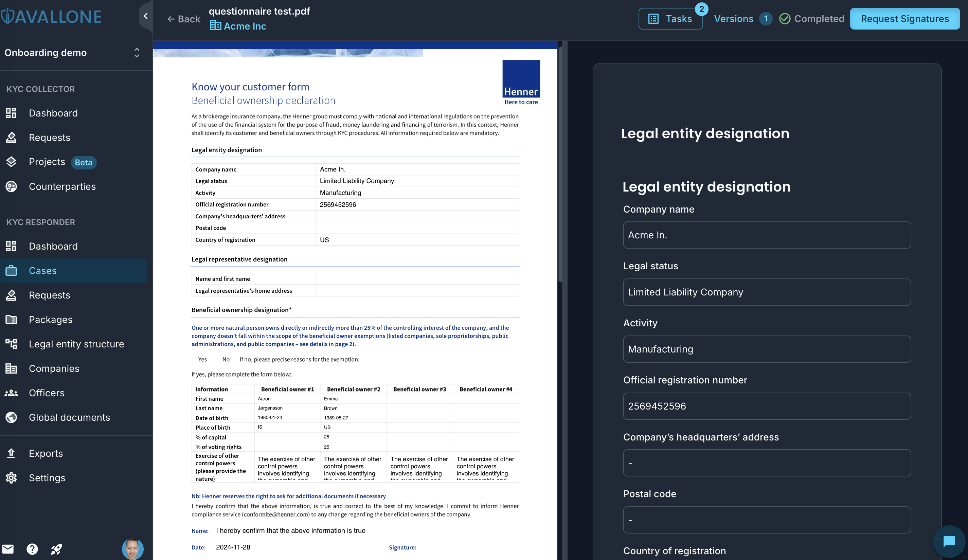968x560 pixels.
Task: Click Request Signatures button
Action: pos(904,18)
